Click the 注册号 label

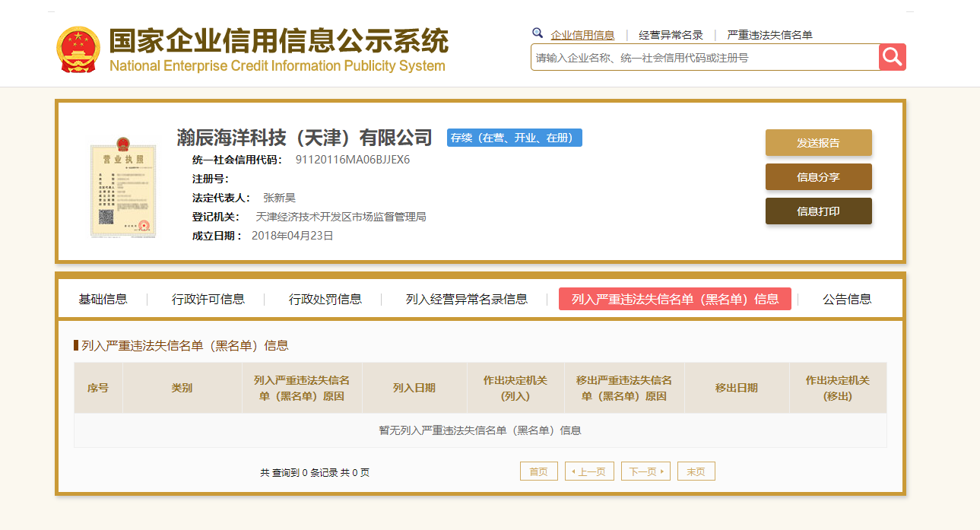(211, 179)
